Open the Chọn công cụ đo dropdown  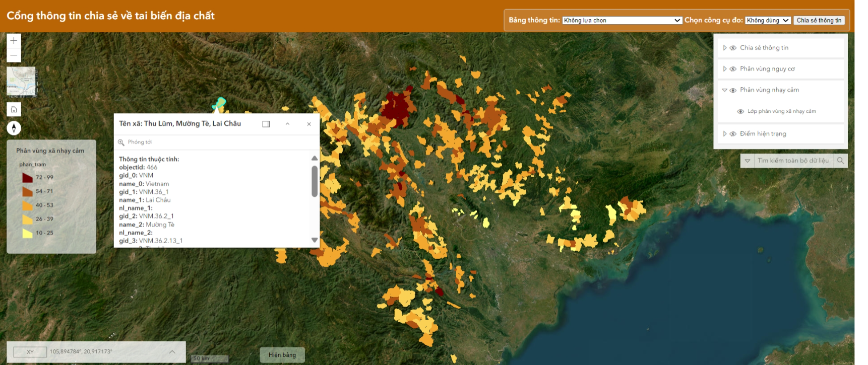[x=768, y=20]
